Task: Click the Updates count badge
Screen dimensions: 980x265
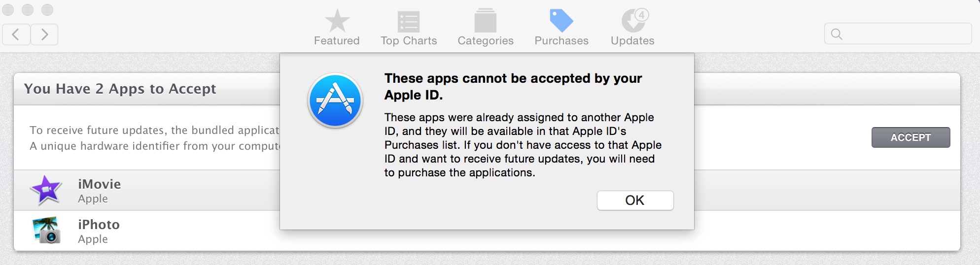Action: point(641,15)
